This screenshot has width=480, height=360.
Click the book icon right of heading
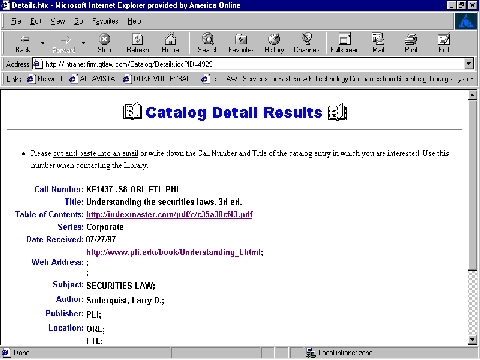[x=337, y=112]
